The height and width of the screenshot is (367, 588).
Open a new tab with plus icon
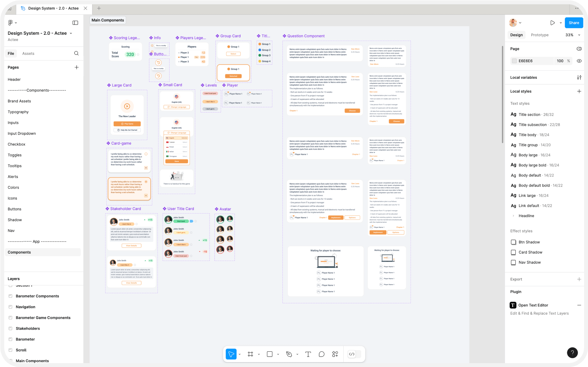[x=99, y=8]
